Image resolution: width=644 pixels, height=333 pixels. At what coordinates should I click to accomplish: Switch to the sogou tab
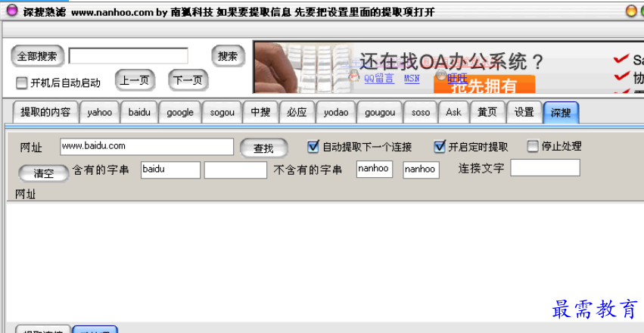[222, 112]
